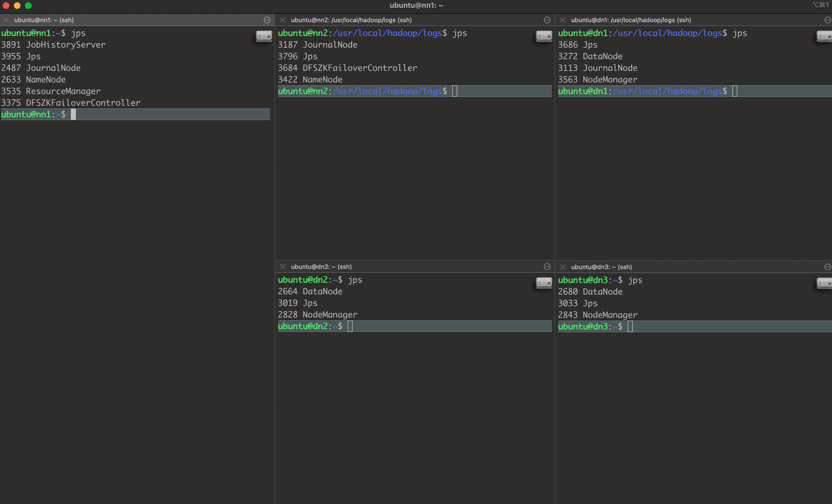Click the broadcast input badge in dn2 pane
The image size is (832, 504).
tap(544, 283)
